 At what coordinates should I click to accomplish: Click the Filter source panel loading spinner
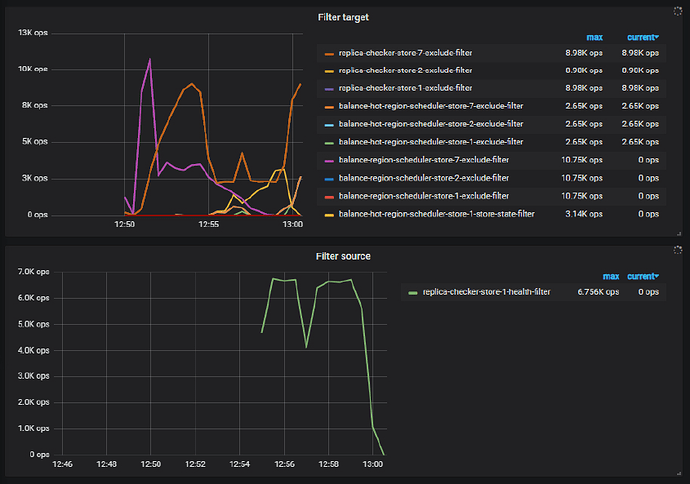pyautogui.click(x=679, y=249)
